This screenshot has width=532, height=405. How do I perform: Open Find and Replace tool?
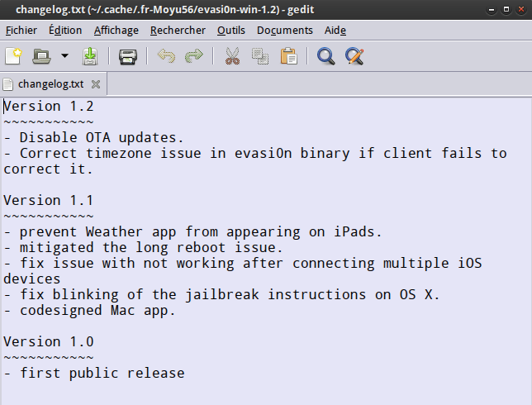(x=354, y=56)
